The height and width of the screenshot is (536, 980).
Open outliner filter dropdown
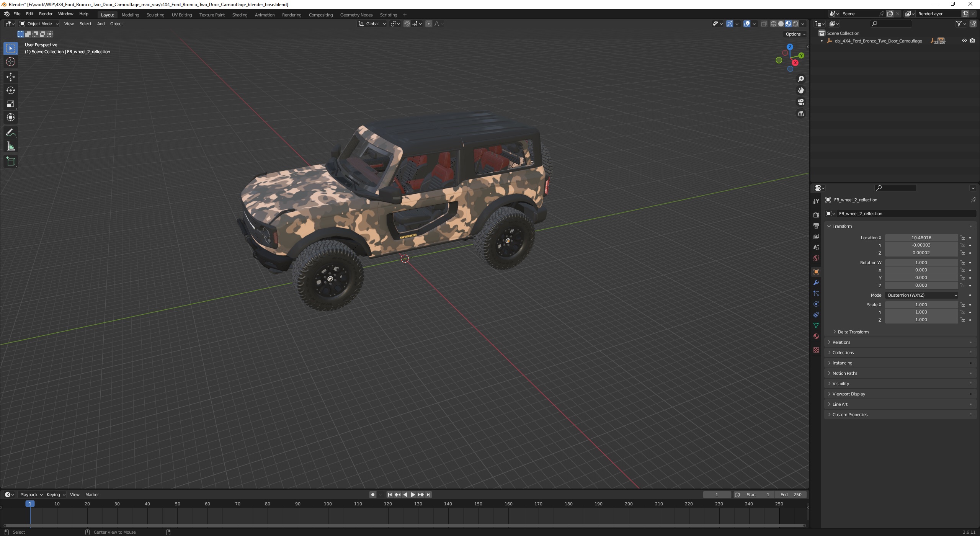click(x=961, y=24)
